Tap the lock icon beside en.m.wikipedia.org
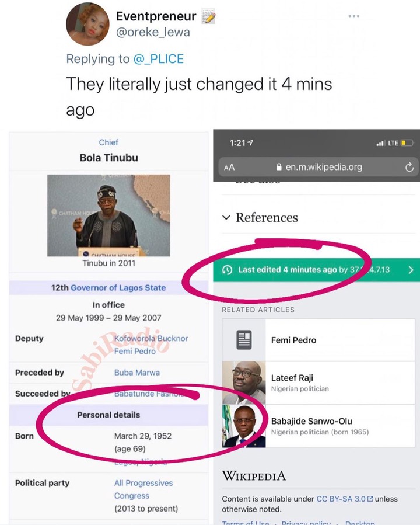 click(279, 167)
